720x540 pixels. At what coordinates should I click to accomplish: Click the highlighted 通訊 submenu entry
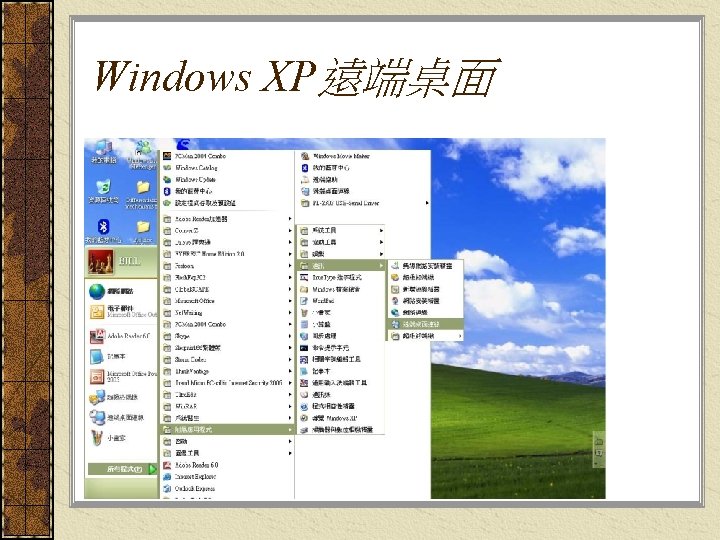click(x=341, y=266)
